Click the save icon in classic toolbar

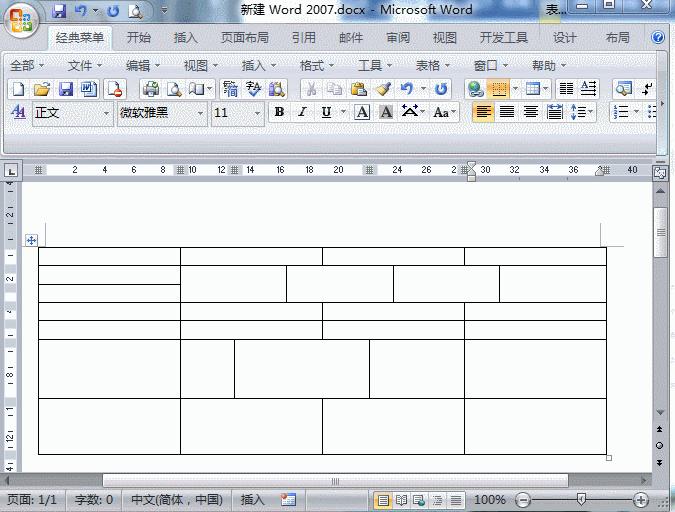tap(65, 89)
